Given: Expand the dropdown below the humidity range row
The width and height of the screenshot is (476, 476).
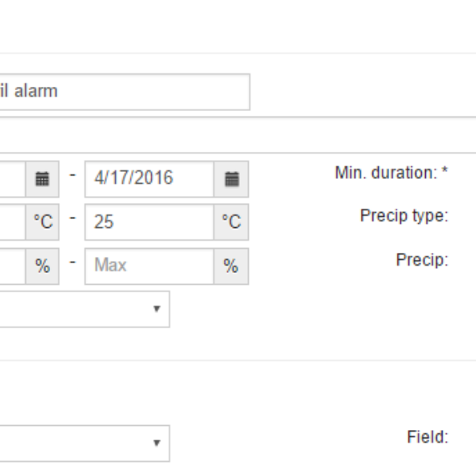Looking at the screenshot, I should click(84, 309).
